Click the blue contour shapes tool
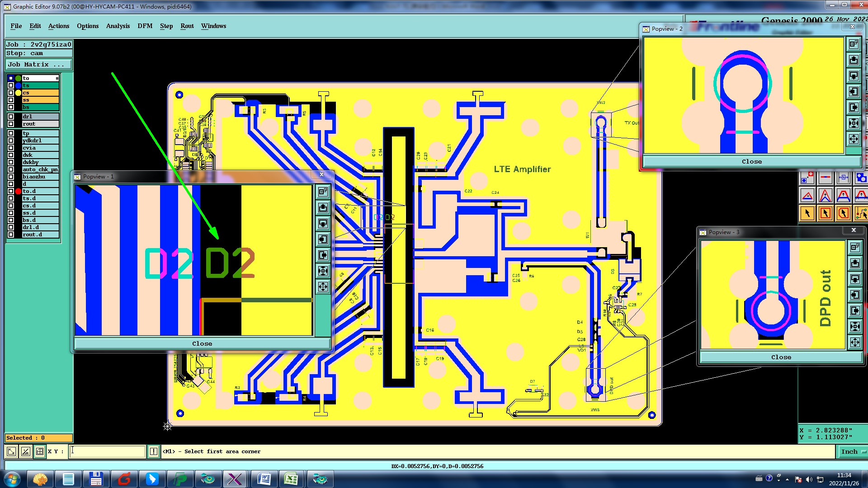This screenshot has width=868, height=488. (x=860, y=178)
